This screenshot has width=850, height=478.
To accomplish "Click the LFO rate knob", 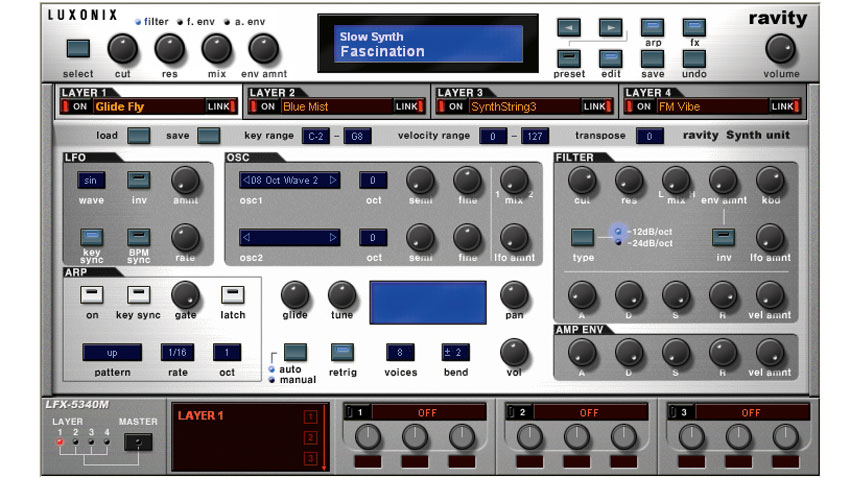I will tap(185, 238).
